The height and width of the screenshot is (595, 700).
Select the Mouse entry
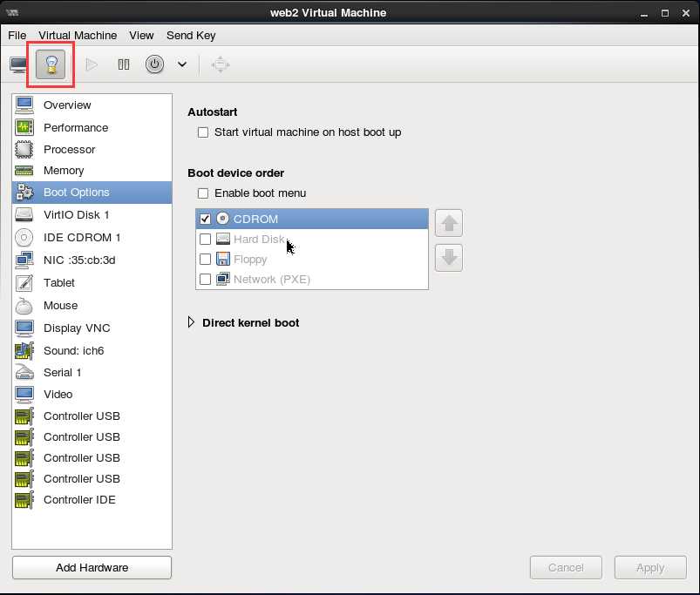coord(92,306)
